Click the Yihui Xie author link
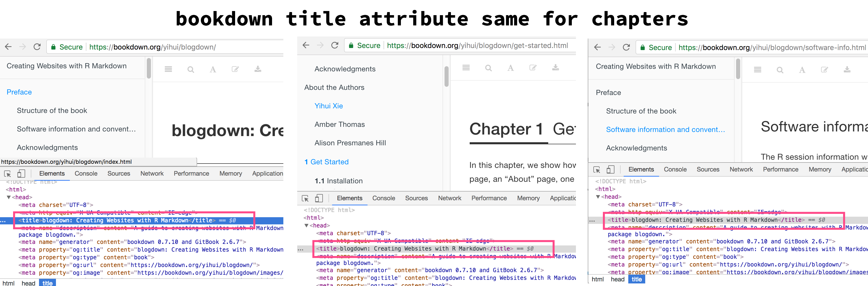 click(329, 106)
